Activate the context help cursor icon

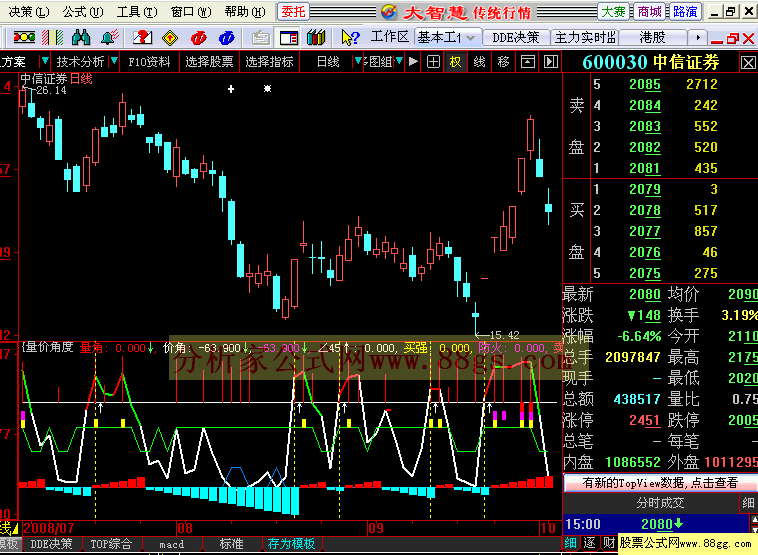[x=350, y=37]
